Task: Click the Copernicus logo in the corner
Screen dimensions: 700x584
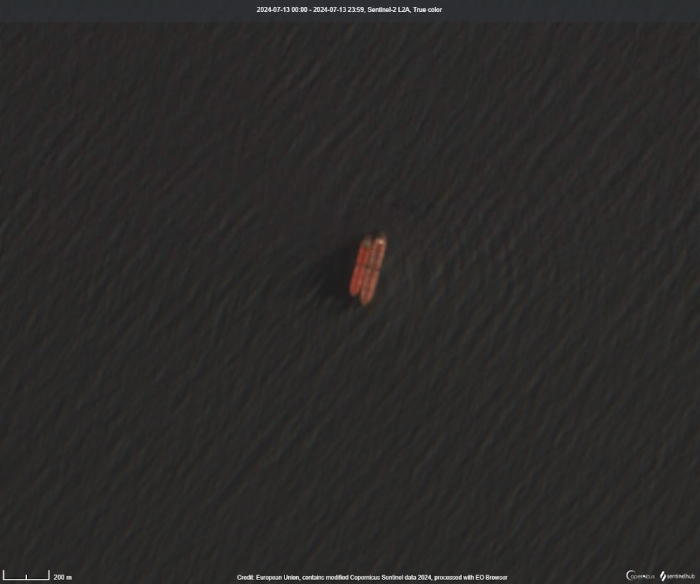Action: (641, 576)
